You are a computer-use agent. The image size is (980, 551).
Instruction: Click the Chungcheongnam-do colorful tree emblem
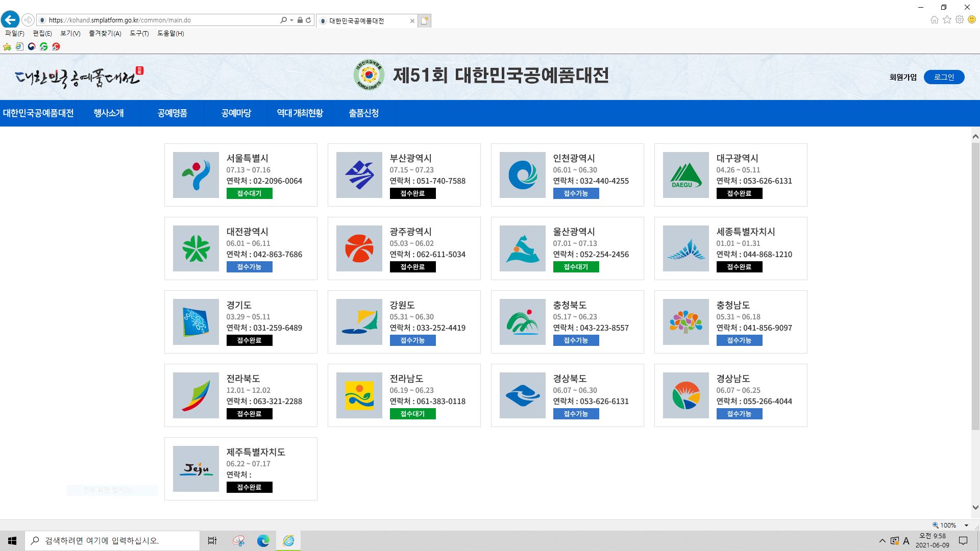(686, 322)
